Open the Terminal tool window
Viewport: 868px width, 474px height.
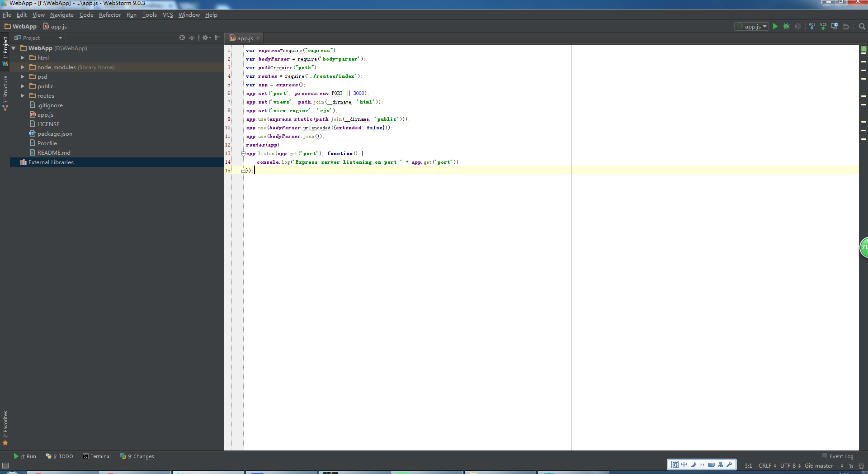pos(97,456)
